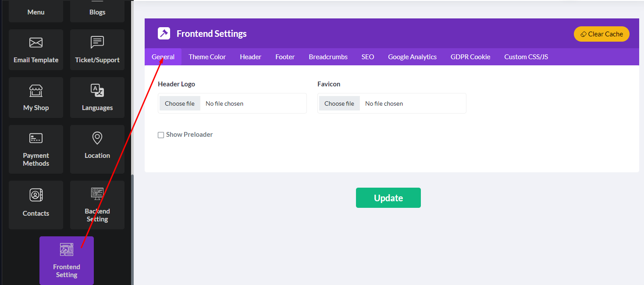Click the eraser icon in Clear Cache
Viewport: 644px width, 285px height.
pos(584,34)
